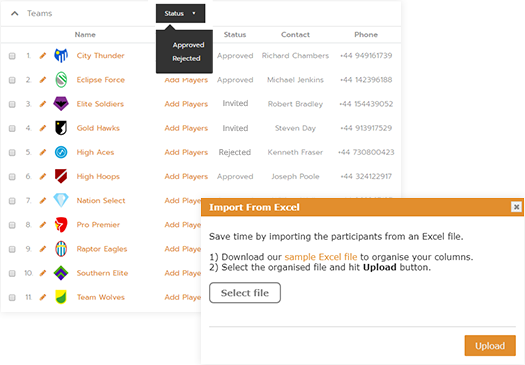Edit the Gold Hawks team entry
This screenshot has height=365, width=525.
tap(43, 128)
